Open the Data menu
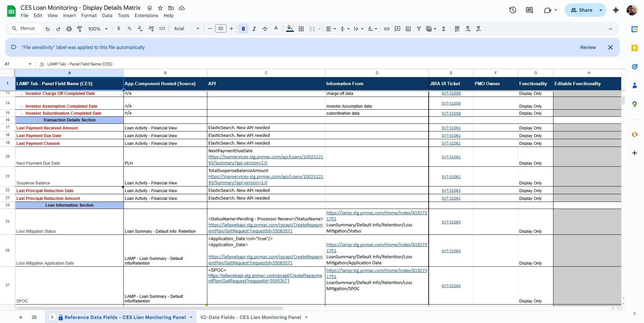 click(x=107, y=15)
